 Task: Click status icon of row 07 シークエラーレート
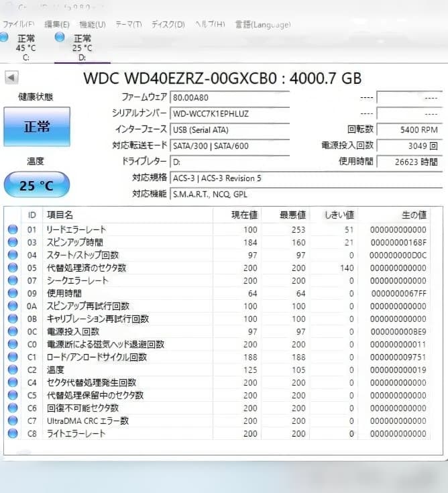(x=13, y=280)
